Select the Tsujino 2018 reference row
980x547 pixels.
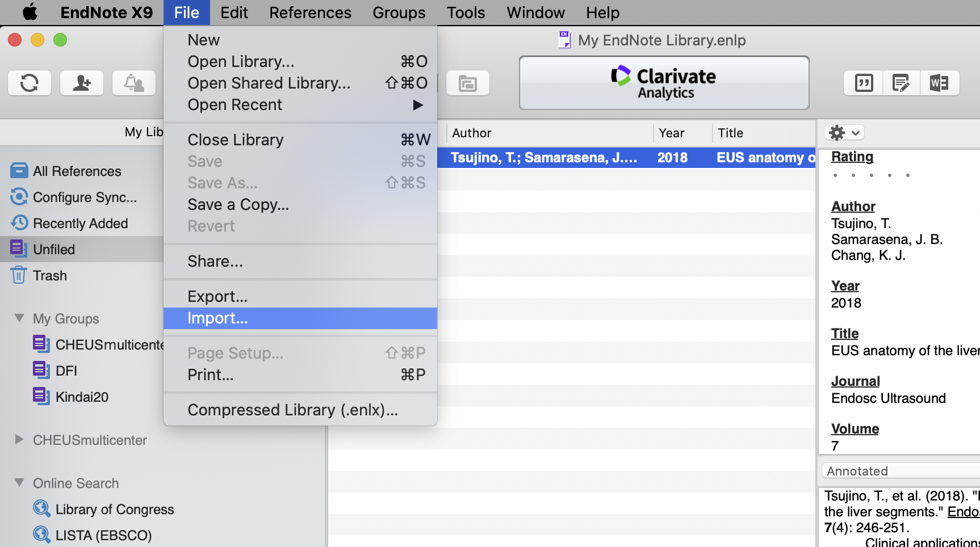click(x=626, y=157)
